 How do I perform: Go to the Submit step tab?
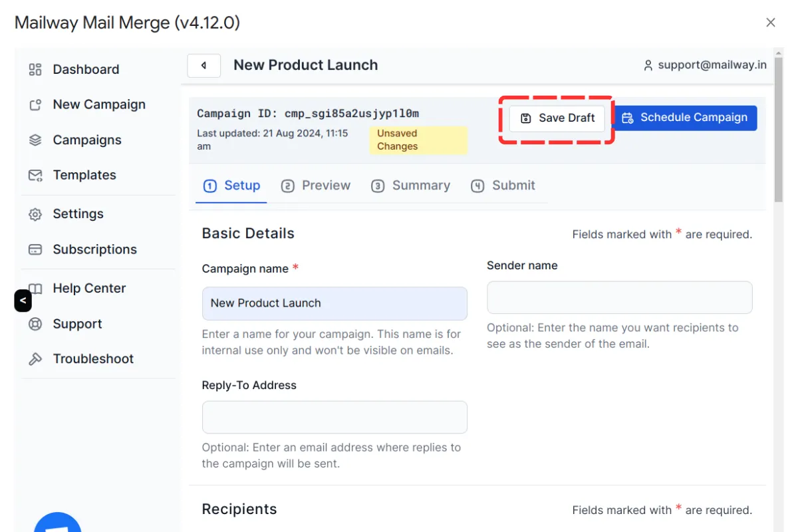coord(503,186)
